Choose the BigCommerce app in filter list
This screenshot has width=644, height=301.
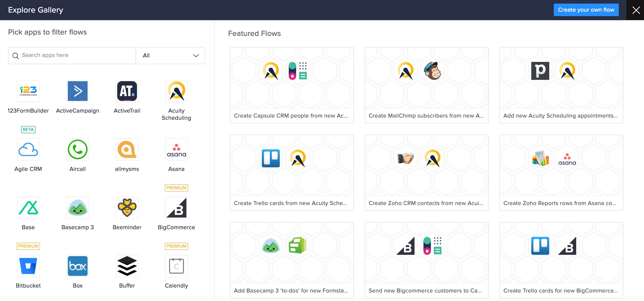176,208
